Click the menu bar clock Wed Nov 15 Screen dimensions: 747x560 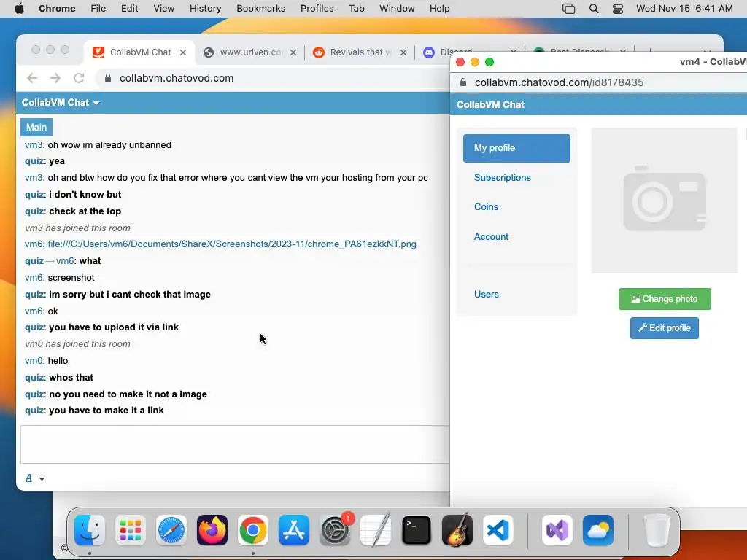684,8
